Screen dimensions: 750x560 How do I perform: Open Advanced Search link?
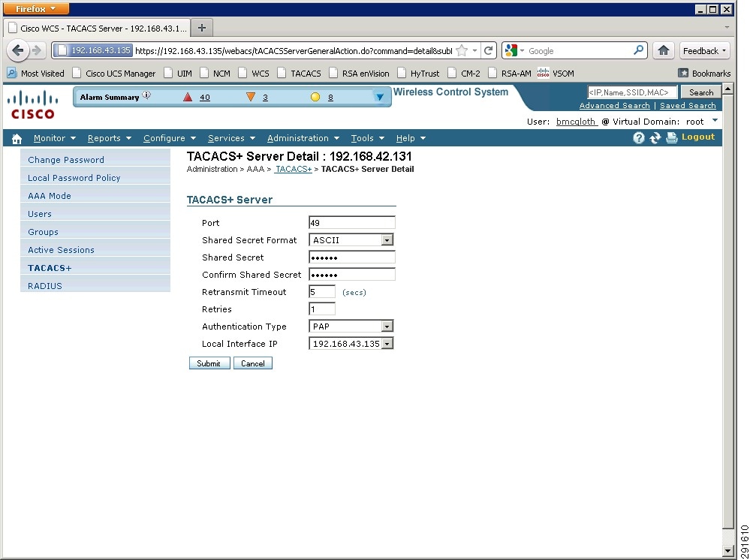coord(614,106)
